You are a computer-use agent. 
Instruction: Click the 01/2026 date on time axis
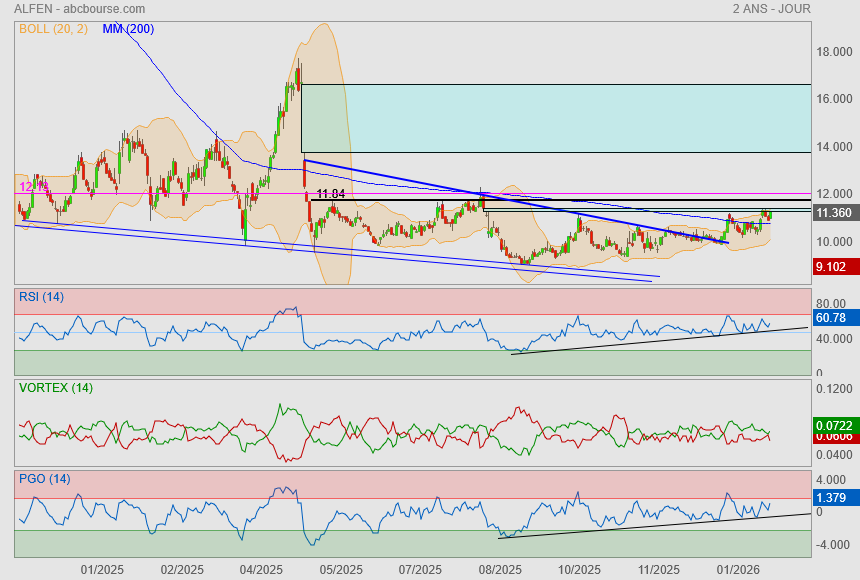pyautogui.click(x=738, y=570)
